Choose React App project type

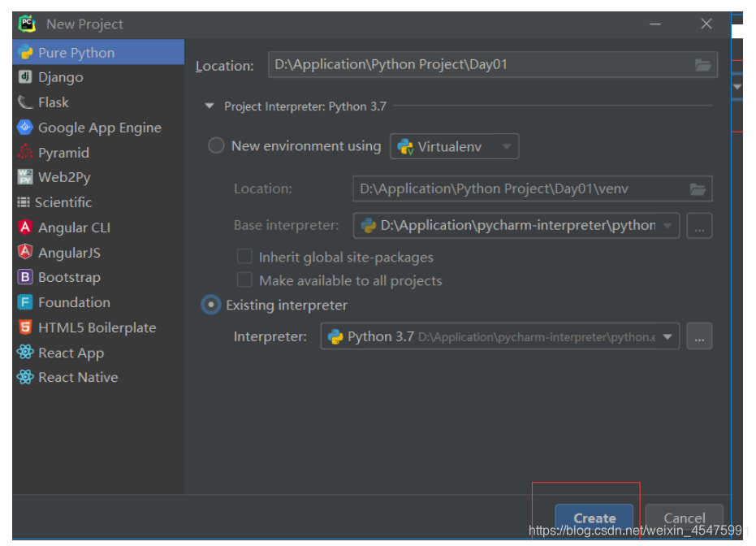(98, 353)
